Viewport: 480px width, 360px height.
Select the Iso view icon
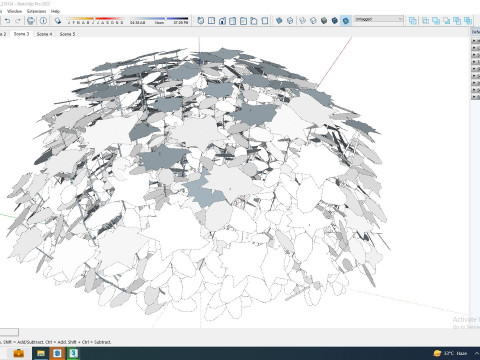point(200,21)
